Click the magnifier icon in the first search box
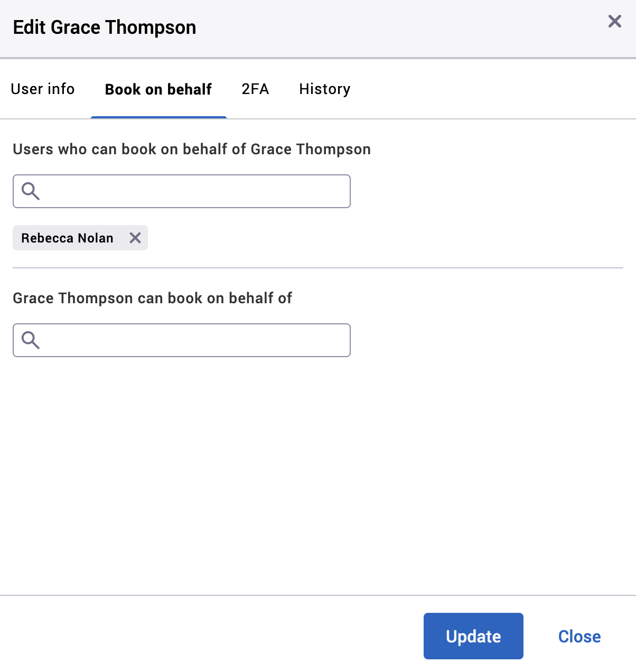Screen dimensions: 636x672 point(30,191)
